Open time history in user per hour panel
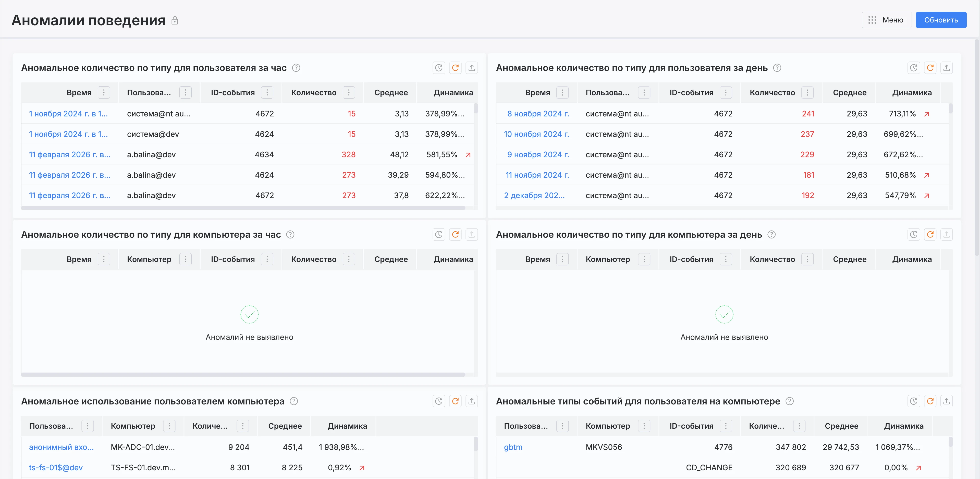This screenshot has width=980, height=479. pos(439,68)
